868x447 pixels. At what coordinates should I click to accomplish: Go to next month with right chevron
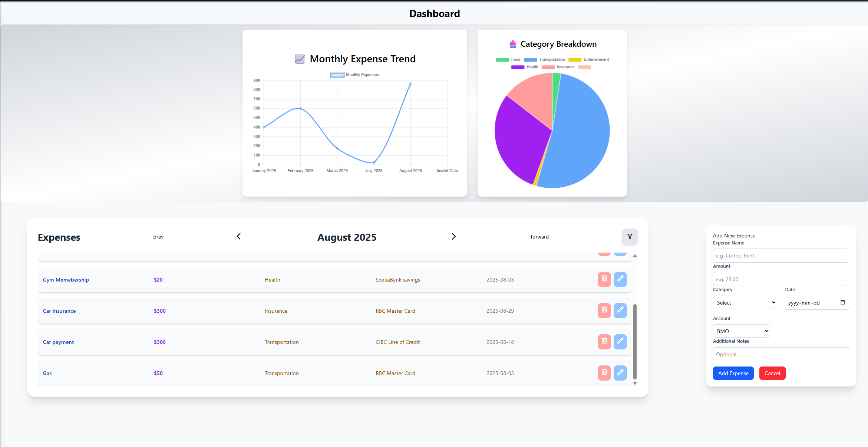pos(453,236)
